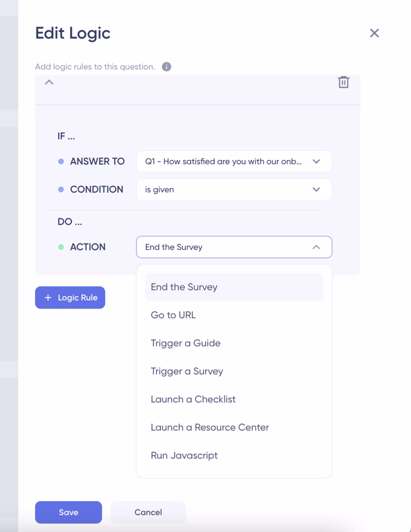Collapse the ACTION dropdown list

pyautogui.click(x=316, y=247)
